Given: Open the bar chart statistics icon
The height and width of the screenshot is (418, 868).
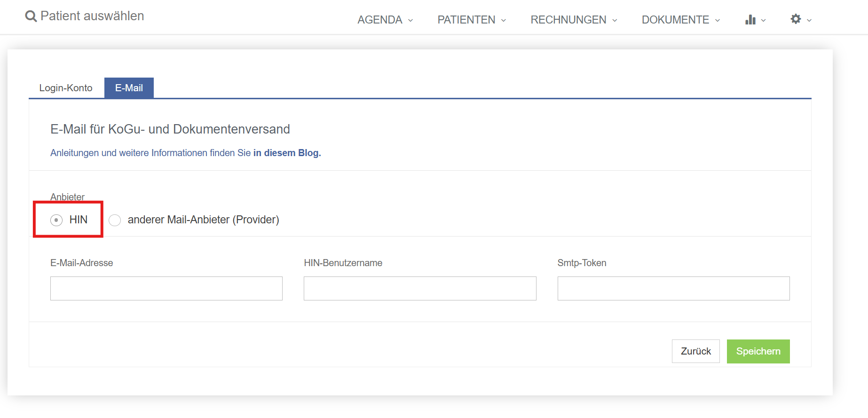Looking at the screenshot, I should click(750, 20).
